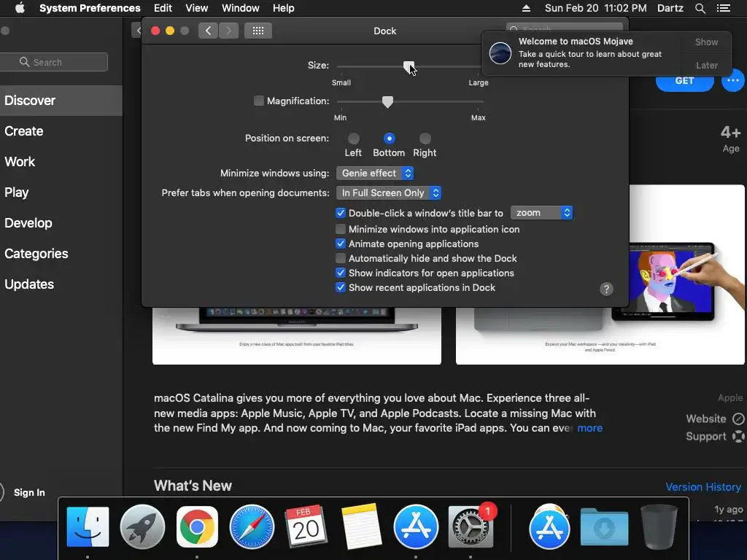Click the Magnification slider thumb
747x560 pixels.
[388, 102]
